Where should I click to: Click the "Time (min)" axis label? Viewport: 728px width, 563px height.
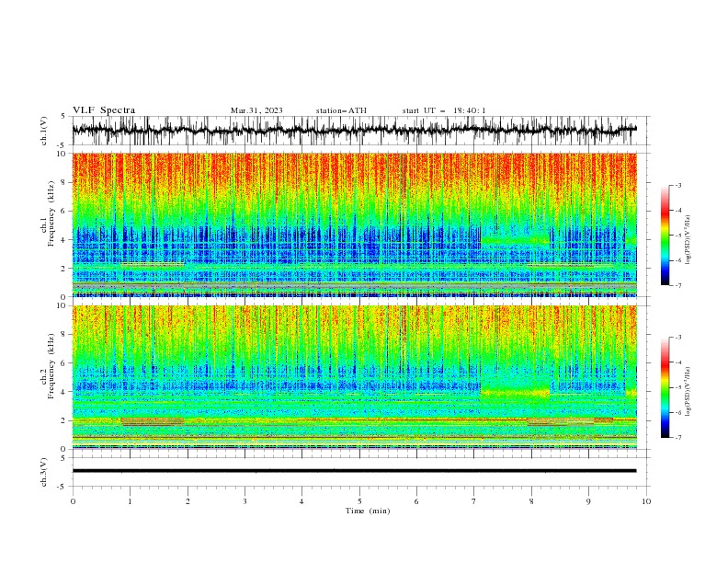pyautogui.click(x=368, y=511)
